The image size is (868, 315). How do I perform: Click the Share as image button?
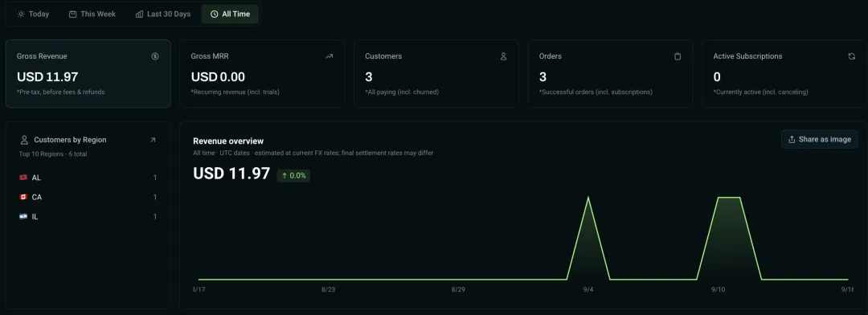820,140
